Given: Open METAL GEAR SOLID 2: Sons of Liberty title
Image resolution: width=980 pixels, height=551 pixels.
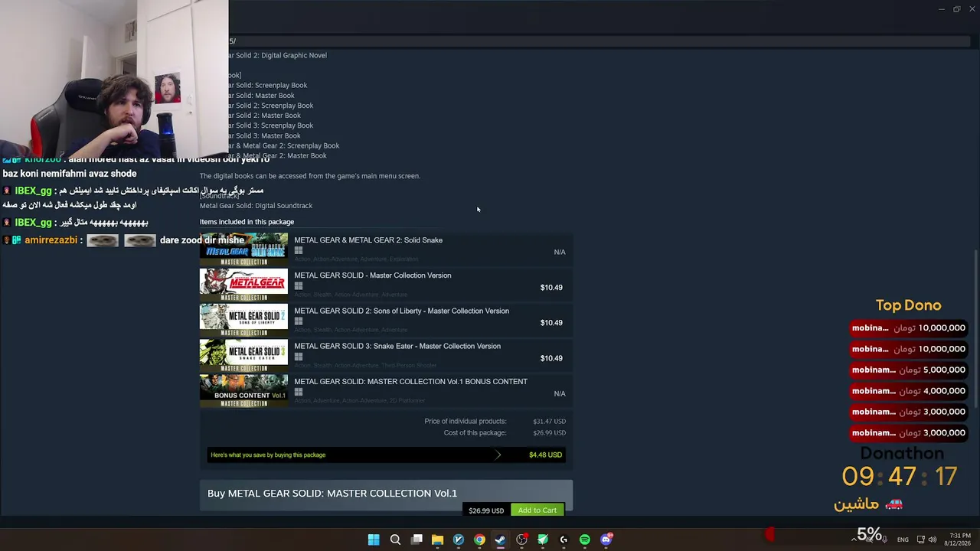Looking at the screenshot, I should 402,311.
